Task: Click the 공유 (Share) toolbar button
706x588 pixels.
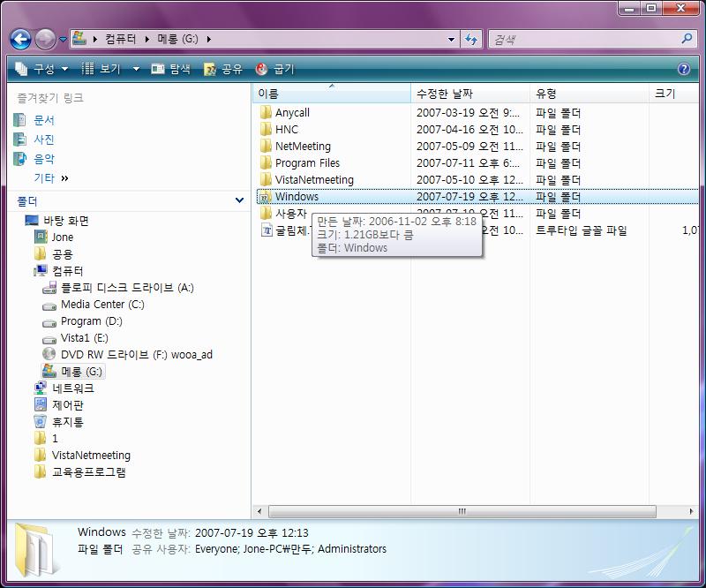Action: pos(223,69)
